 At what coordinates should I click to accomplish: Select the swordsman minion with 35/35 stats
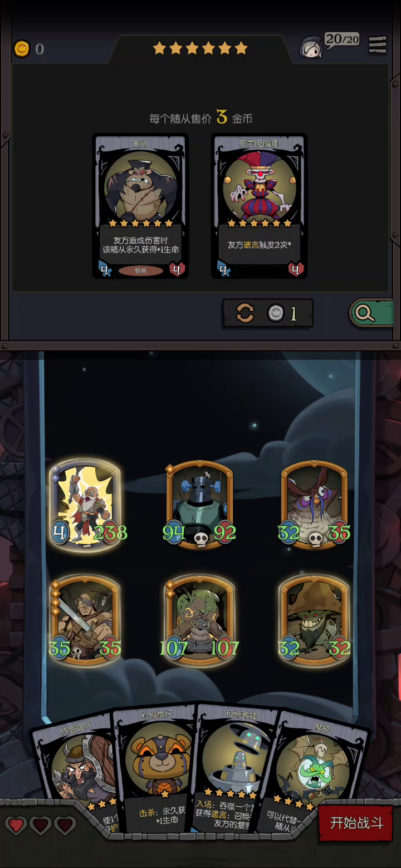point(85,620)
